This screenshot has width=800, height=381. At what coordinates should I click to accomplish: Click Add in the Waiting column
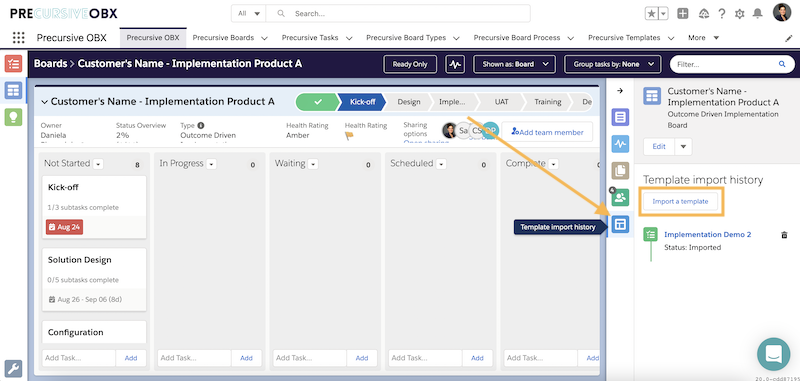[362, 358]
